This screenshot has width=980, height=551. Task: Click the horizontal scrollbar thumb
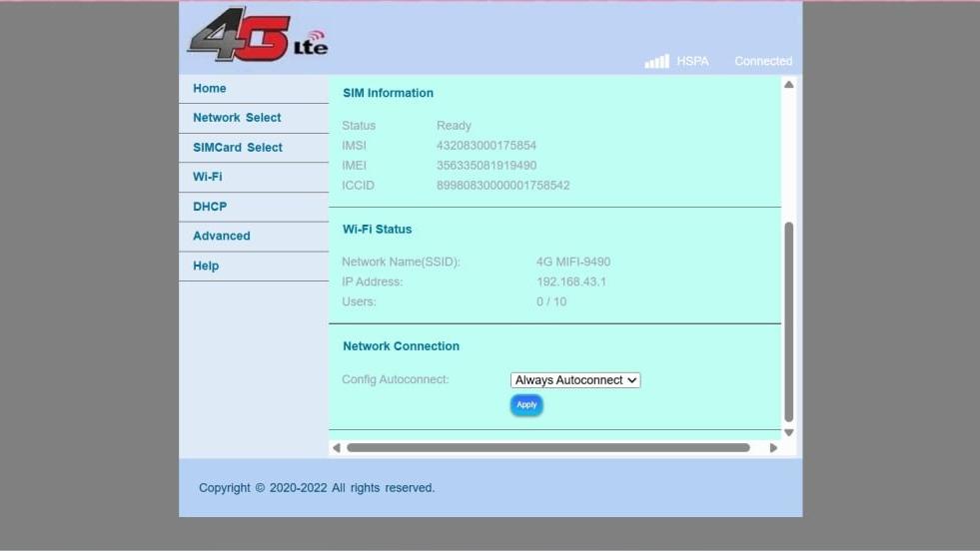(x=547, y=448)
